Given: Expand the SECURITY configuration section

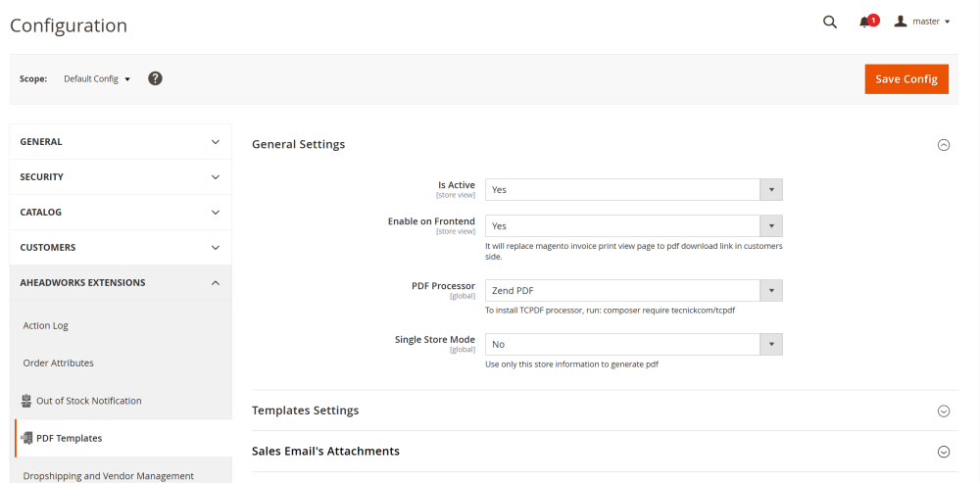Looking at the screenshot, I should tap(121, 176).
